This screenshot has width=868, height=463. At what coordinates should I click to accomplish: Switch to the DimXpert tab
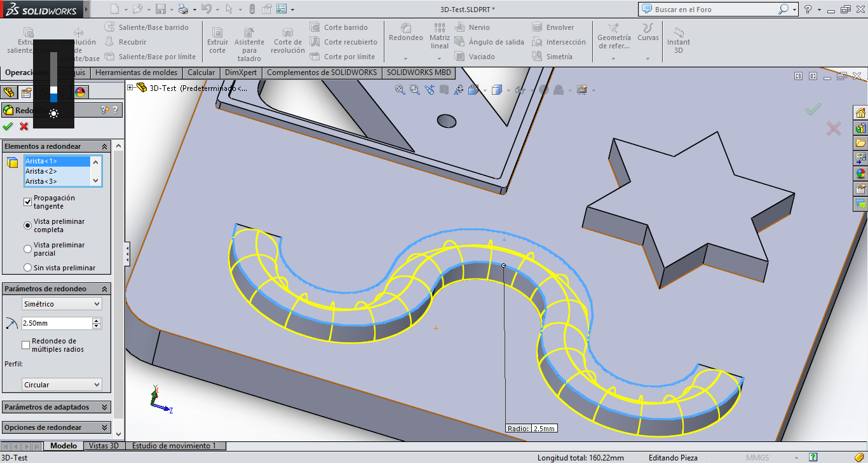tap(241, 73)
